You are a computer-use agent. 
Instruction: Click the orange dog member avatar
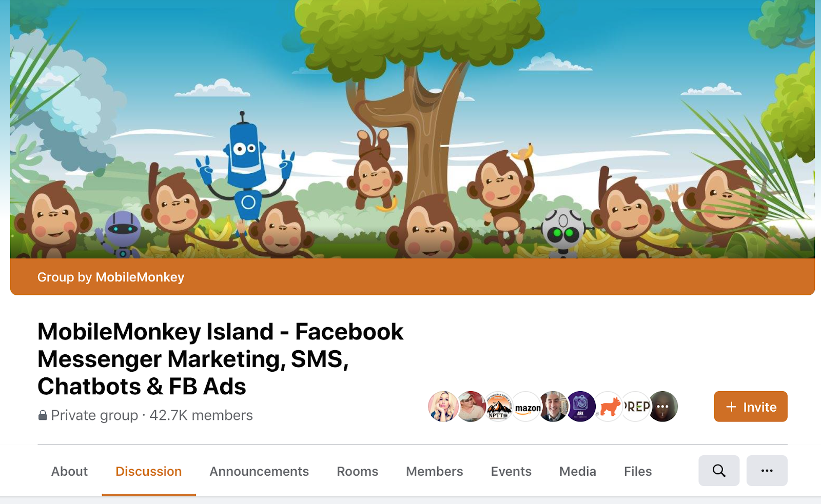[609, 407]
